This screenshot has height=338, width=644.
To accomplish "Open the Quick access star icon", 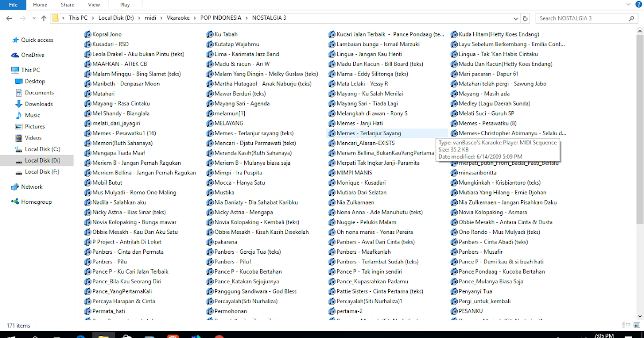I will tap(15, 40).
